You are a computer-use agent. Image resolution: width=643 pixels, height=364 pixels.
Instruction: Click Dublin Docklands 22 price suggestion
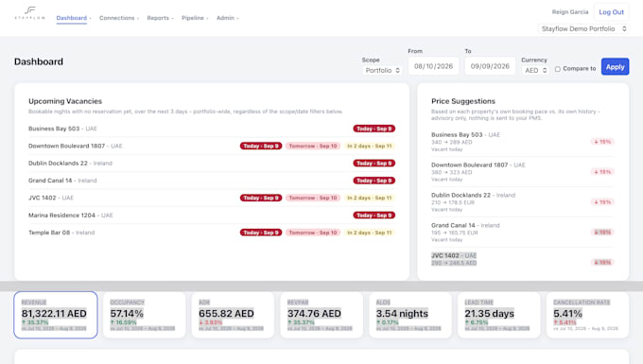[x=522, y=201]
